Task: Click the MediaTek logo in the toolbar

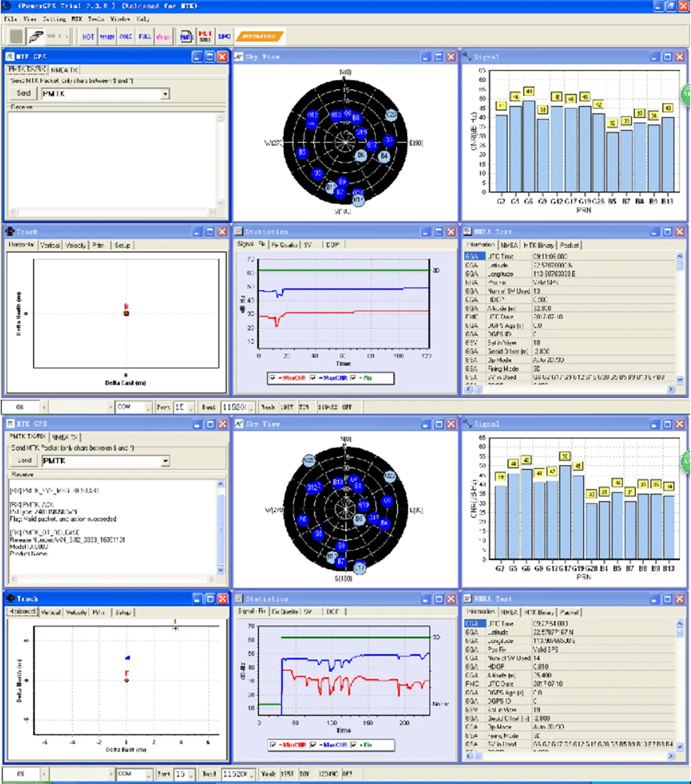Action: coord(259,37)
